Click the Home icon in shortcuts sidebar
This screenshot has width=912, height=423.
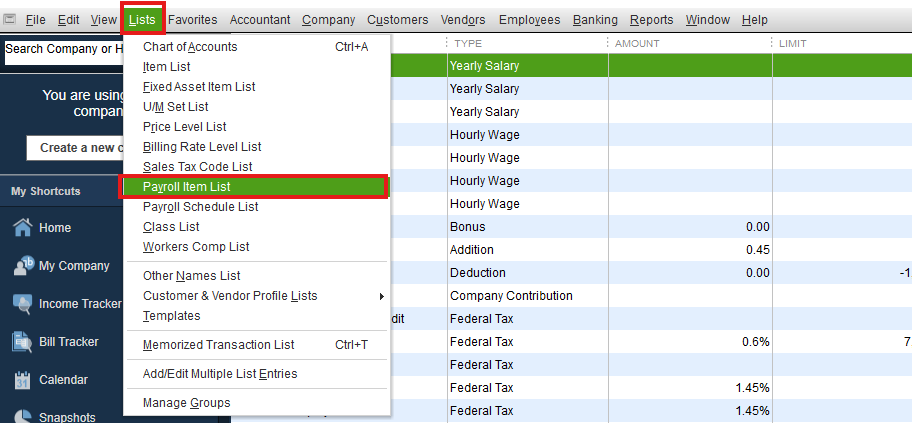(22, 228)
